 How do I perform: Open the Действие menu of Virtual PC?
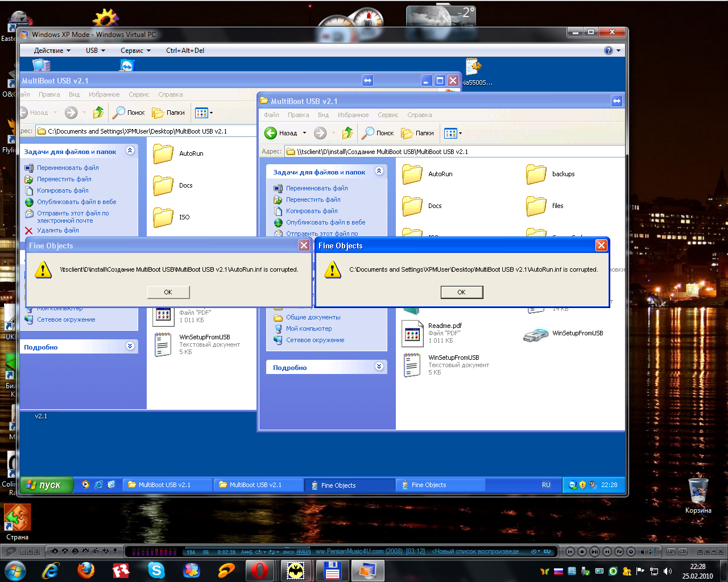[x=52, y=51]
